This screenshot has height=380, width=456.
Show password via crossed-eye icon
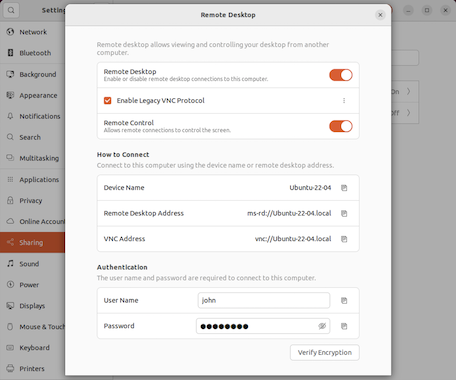pos(322,326)
